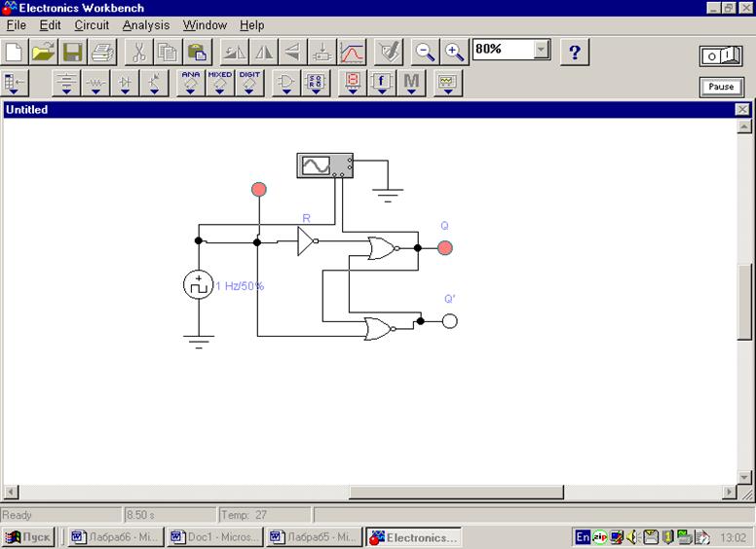The image size is (756, 549).
Task: Click the Help question mark icon
Action: [x=575, y=52]
